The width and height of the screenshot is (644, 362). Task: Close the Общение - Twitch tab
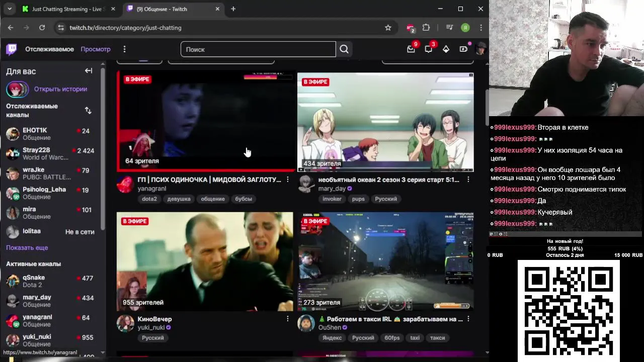tap(217, 9)
